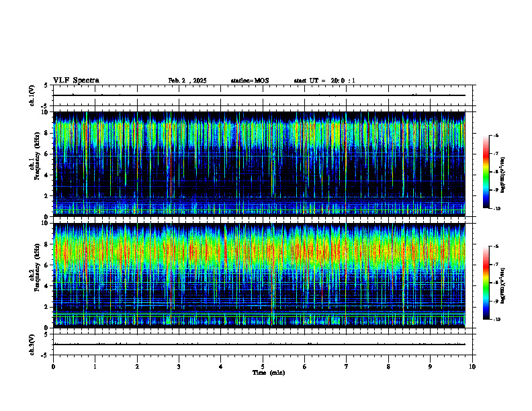Click the "-10" label on ch.1 color scale
Viewport: 532px width, 411px height.
[497, 209]
